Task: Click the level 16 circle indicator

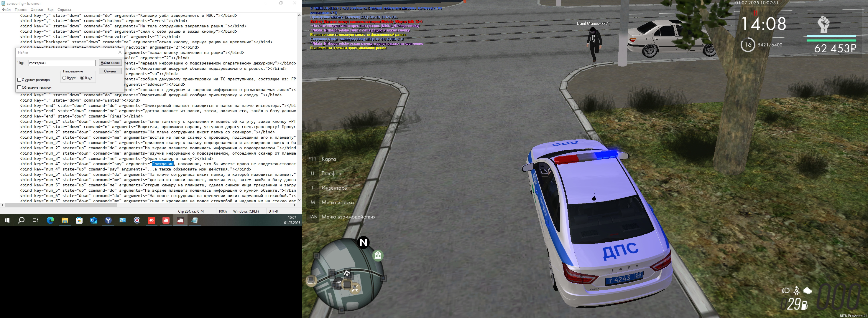Action: (x=748, y=45)
